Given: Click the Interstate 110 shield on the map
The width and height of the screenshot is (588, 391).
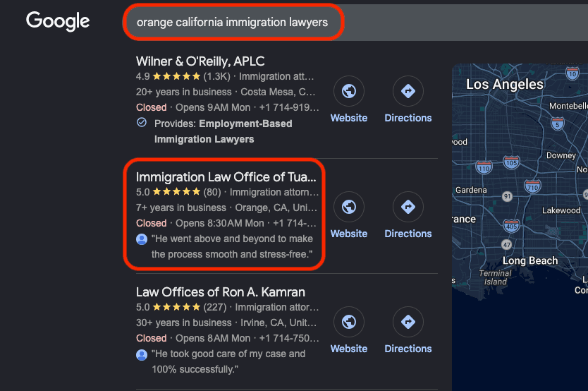Looking at the screenshot, I should (x=484, y=168).
